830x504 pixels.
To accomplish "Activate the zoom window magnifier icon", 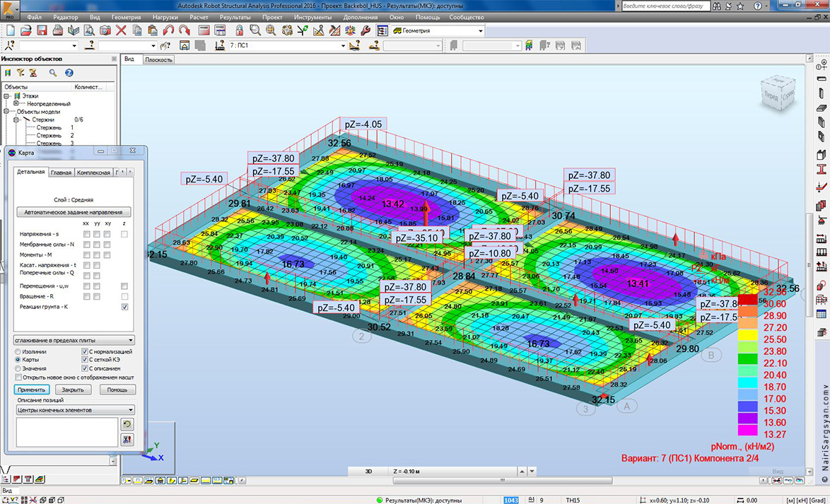I will click(255, 30).
